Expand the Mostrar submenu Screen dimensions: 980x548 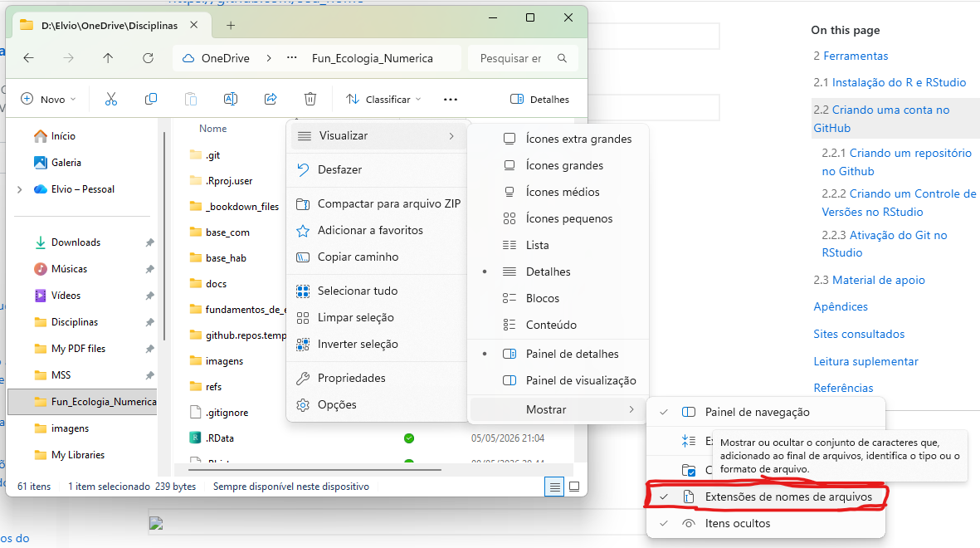(558, 409)
